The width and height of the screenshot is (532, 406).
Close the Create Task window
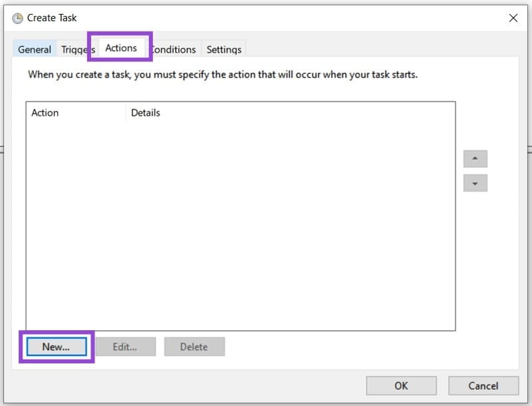click(513, 18)
